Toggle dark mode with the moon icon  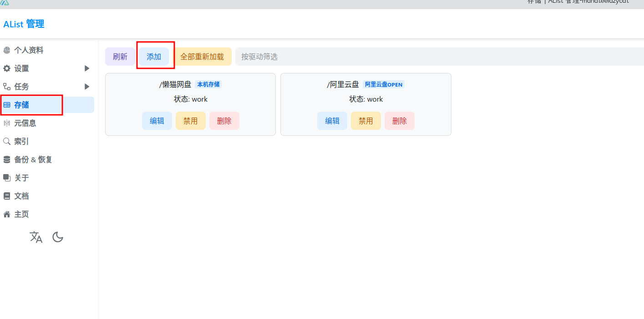point(58,237)
